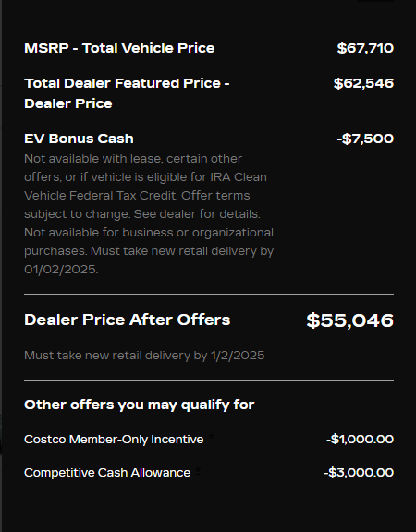
Task: Click the EV Bonus Cash disclaimer paragraph
Action: coord(149,214)
